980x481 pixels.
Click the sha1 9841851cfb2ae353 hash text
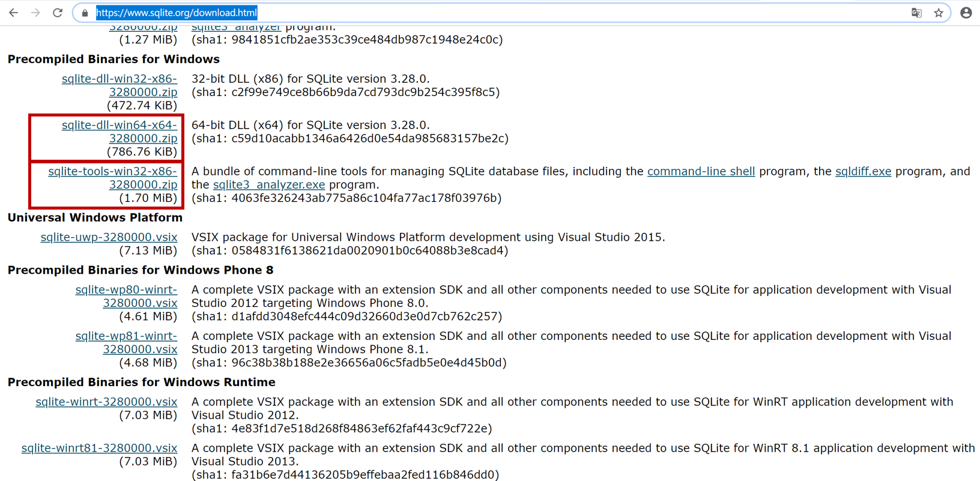[x=347, y=40]
